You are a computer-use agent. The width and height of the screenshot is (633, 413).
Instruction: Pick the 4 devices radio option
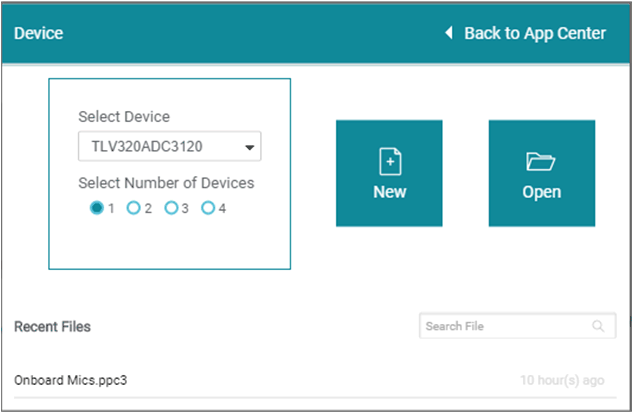[208, 208]
